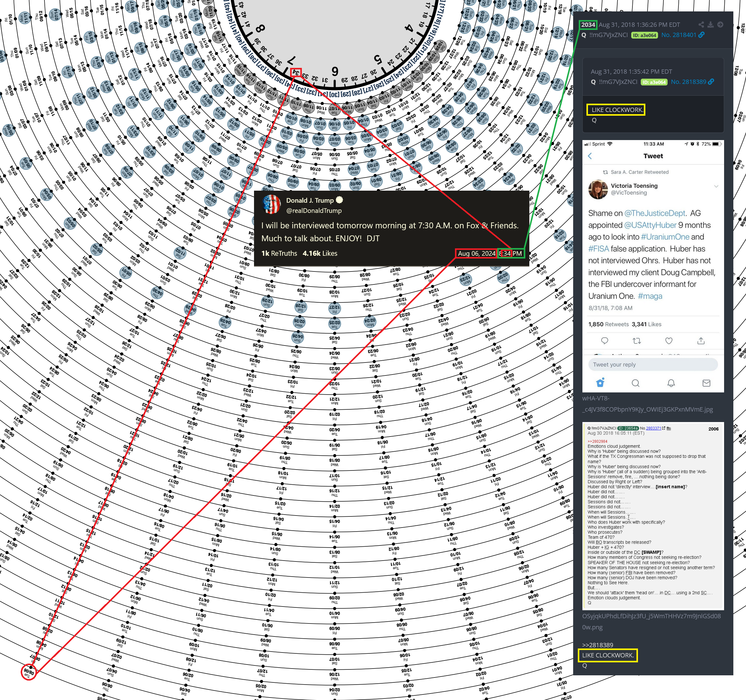
Task: Click the large clock-face number 6
Action: 335,71
